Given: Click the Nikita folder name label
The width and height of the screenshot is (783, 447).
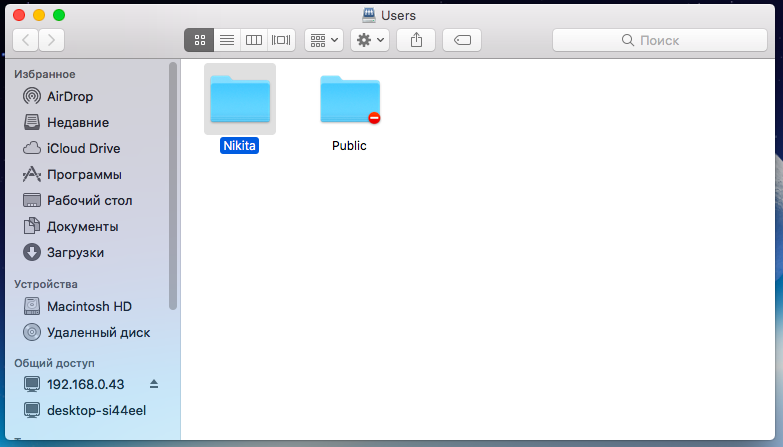Looking at the screenshot, I should (239, 145).
